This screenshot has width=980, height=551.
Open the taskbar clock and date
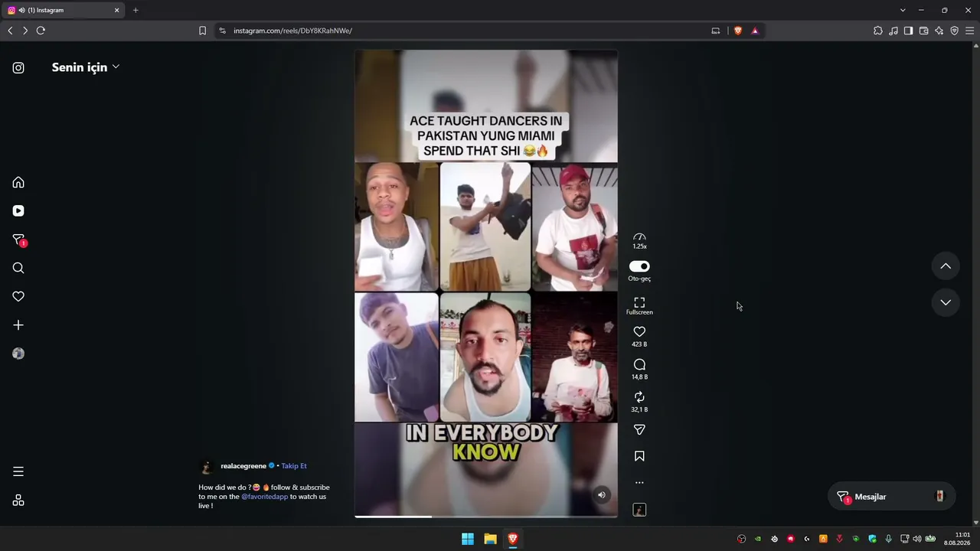point(959,539)
